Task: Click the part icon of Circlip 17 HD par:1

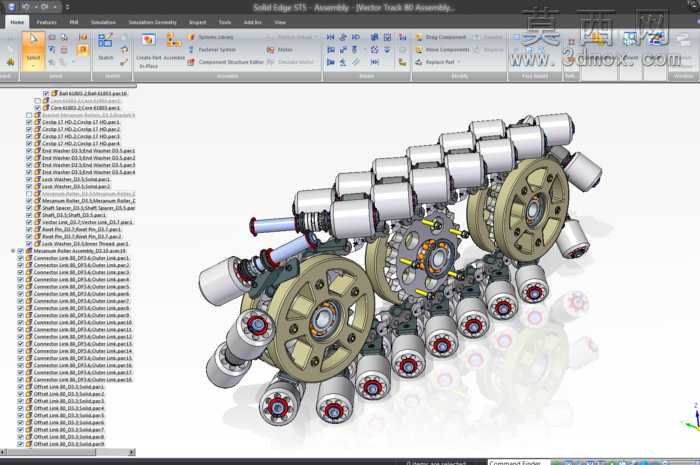Action: pos(38,122)
